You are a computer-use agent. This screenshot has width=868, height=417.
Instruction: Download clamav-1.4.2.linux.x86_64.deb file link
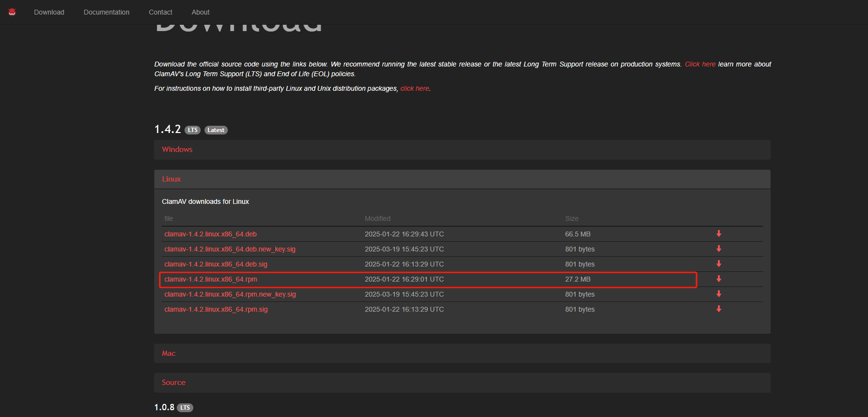point(210,234)
